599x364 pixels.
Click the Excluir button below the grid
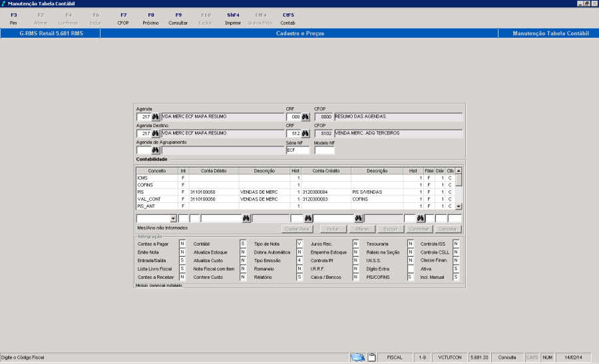point(391,229)
